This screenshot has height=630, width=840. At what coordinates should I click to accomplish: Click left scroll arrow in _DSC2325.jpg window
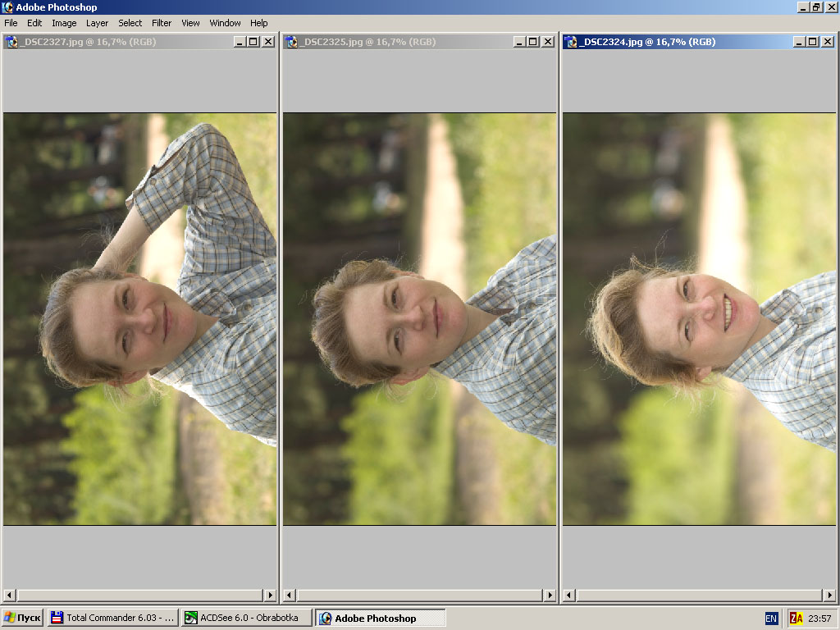[290, 595]
